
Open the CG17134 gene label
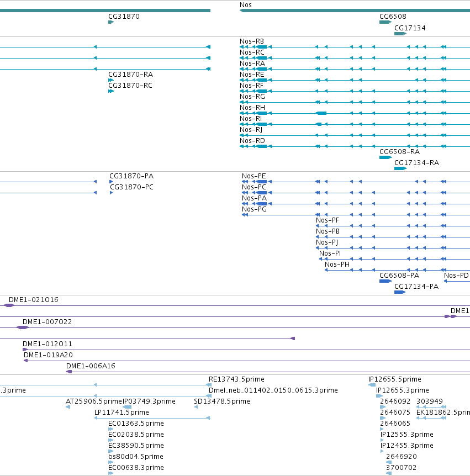(x=410, y=28)
